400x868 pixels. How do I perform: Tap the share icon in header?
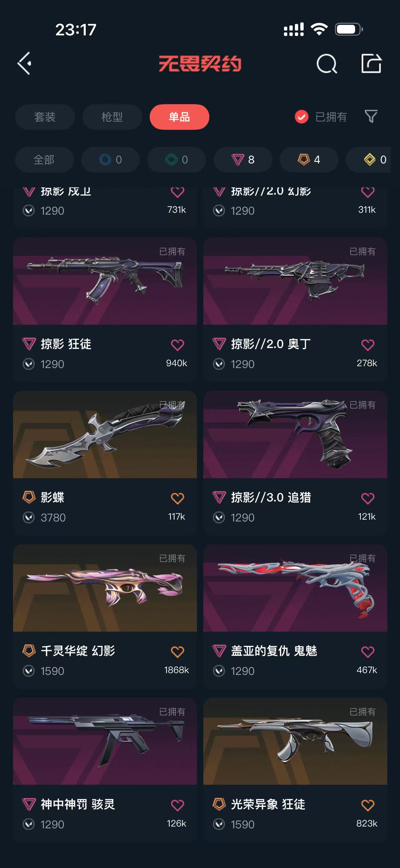[x=371, y=63]
